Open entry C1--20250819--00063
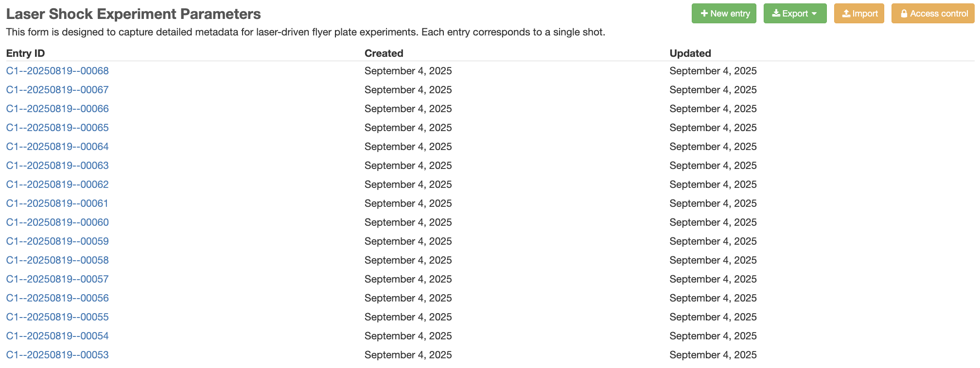The height and width of the screenshot is (368, 980). 57,166
